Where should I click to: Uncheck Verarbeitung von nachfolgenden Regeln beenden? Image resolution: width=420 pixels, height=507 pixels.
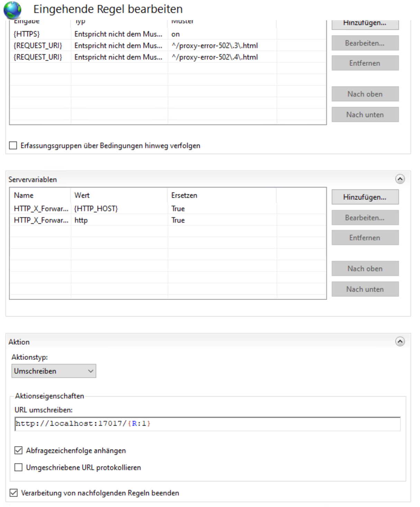click(x=13, y=492)
